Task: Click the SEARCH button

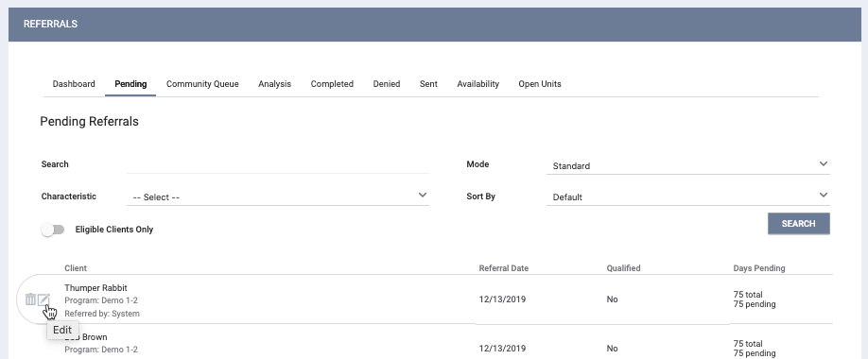Action: (x=798, y=224)
